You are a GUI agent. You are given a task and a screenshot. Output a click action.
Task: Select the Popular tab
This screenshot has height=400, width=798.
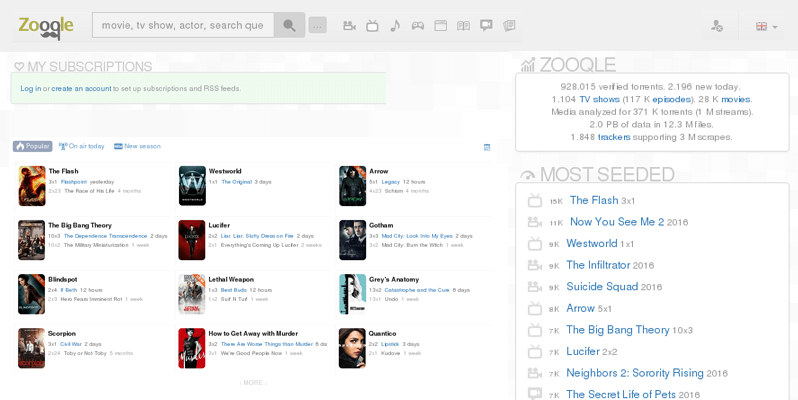[x=33, y=146]
